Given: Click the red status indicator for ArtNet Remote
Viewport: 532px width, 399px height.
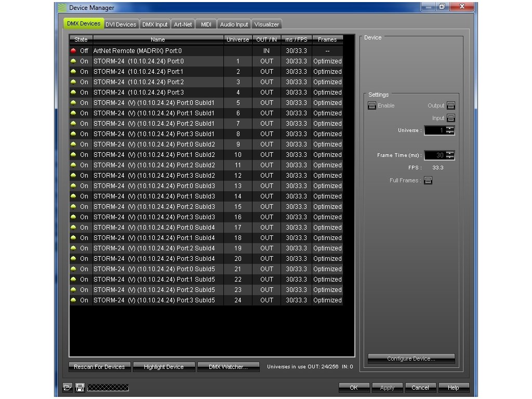Looking at the screenshot, I should pyautogui.click(x=73, y=51).
